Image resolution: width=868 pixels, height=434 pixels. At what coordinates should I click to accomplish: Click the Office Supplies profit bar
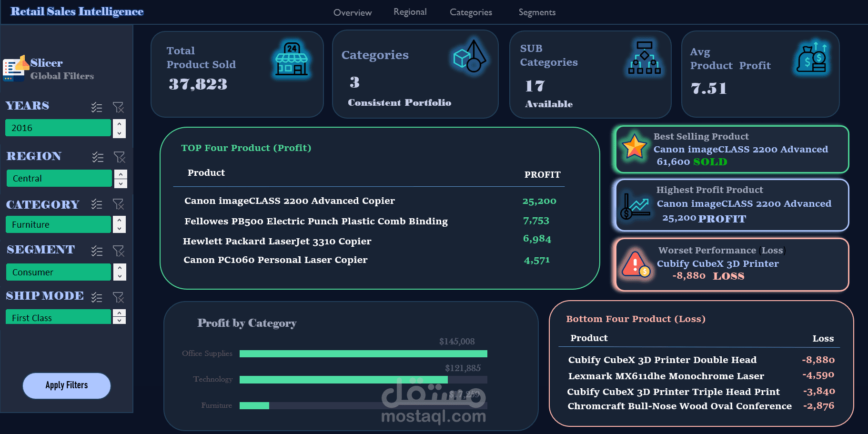[x=363, y=353]
